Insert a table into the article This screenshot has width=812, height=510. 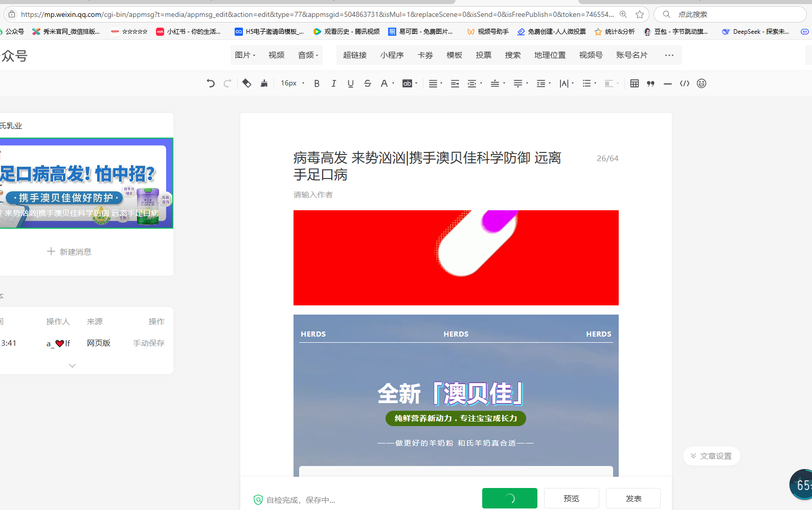point(635,83)
